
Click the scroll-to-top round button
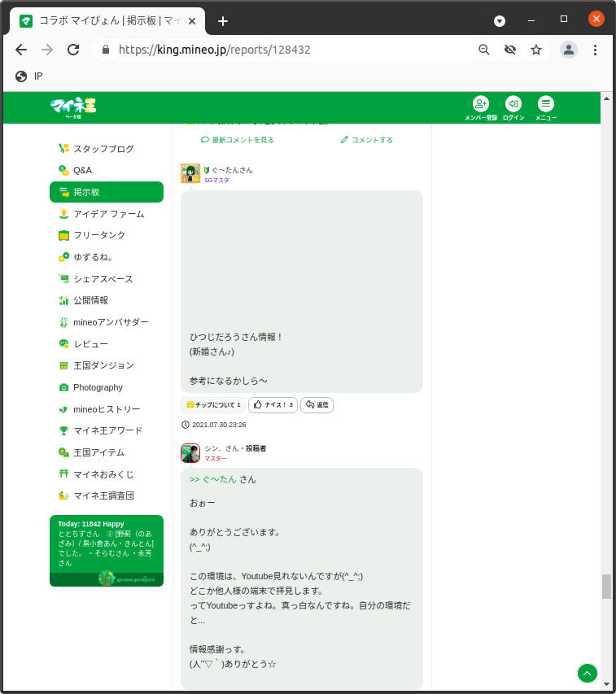tap(588, 673)
